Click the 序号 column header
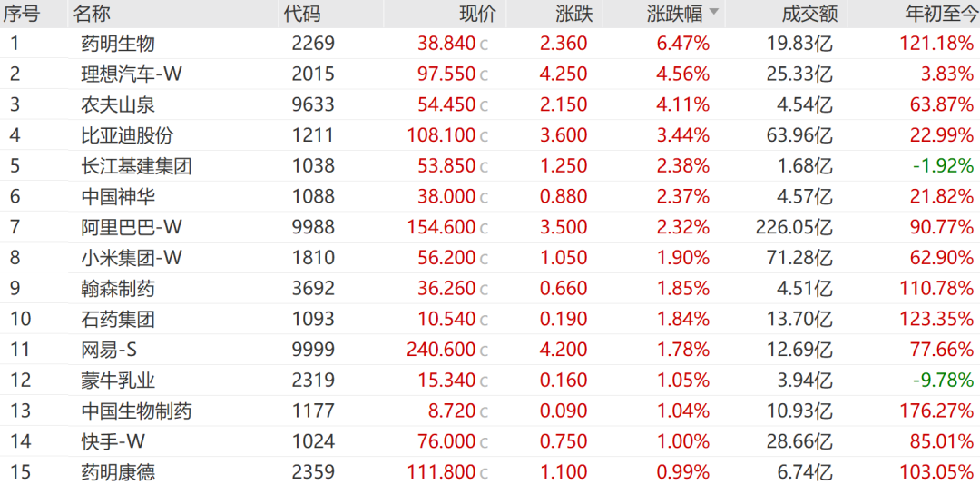The height and width of the screenshot is (485, 980). click(21, 14)
